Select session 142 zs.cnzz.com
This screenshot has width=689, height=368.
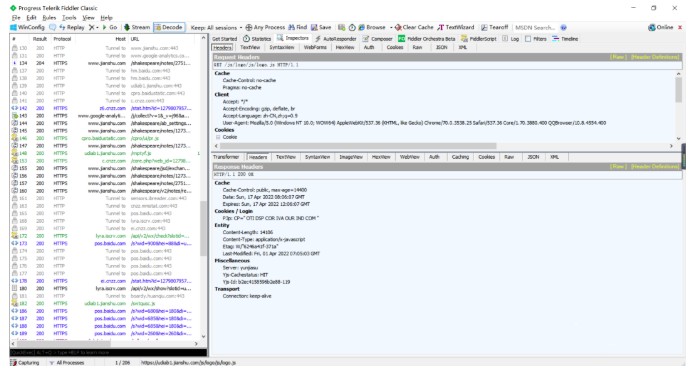104,108
